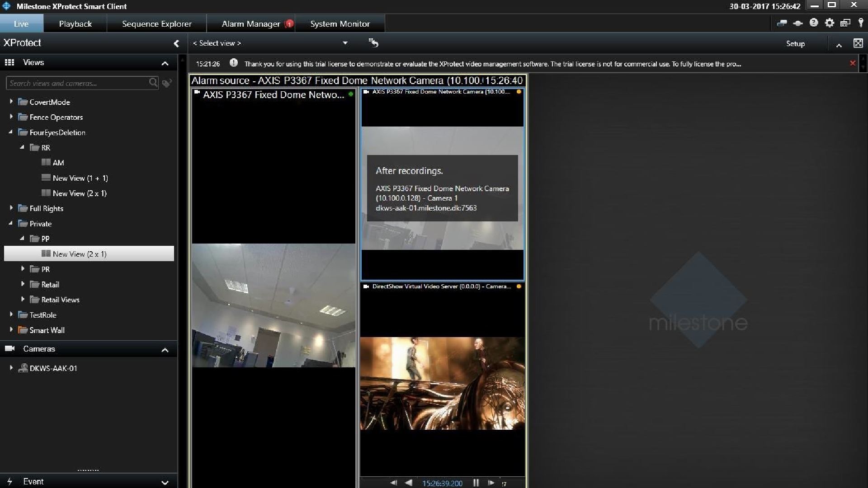Screen dimensions: 868x488
Task: Click the 15:26:39.200 playback timestamp
Action: 442,483
